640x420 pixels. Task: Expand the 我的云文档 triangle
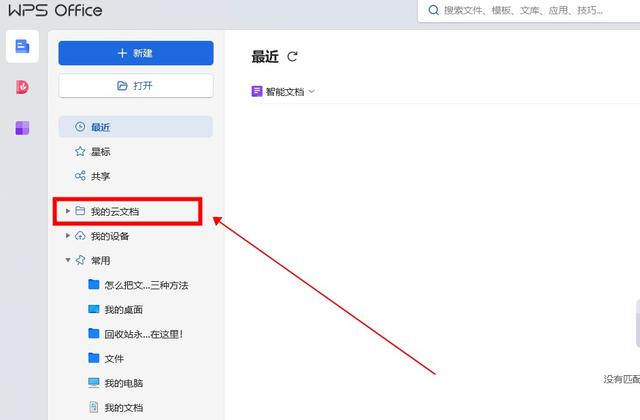click(x=68, y=211)
